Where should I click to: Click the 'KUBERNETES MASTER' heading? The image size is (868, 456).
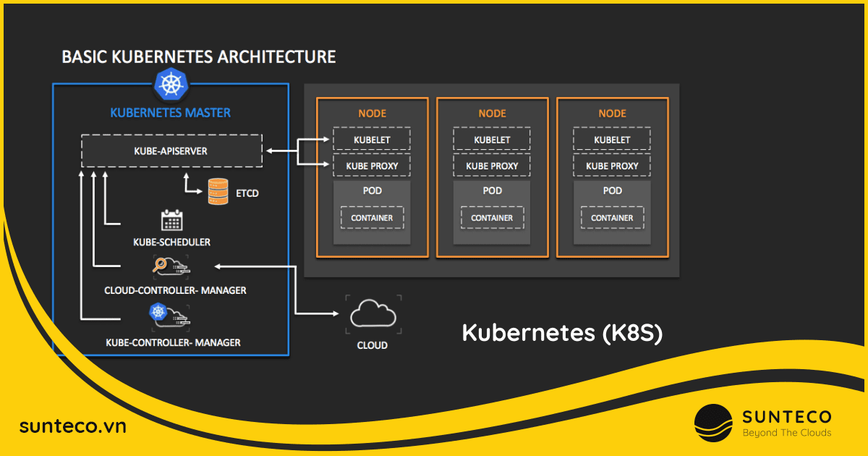(171, 113)
